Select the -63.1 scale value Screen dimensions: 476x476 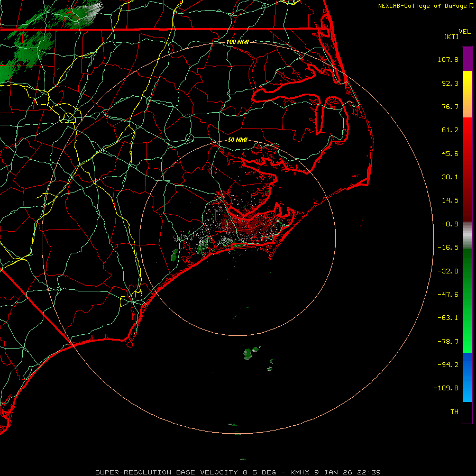click(x=448, y=318)
